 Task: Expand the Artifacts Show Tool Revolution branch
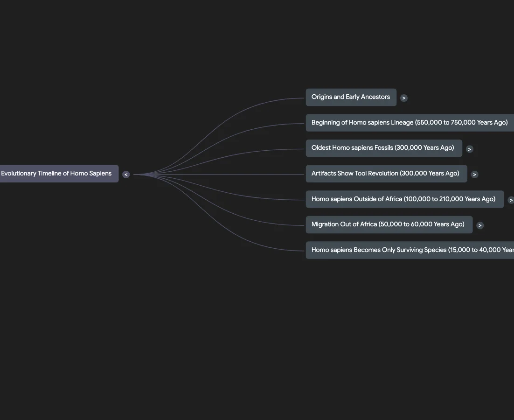point(474,174)
